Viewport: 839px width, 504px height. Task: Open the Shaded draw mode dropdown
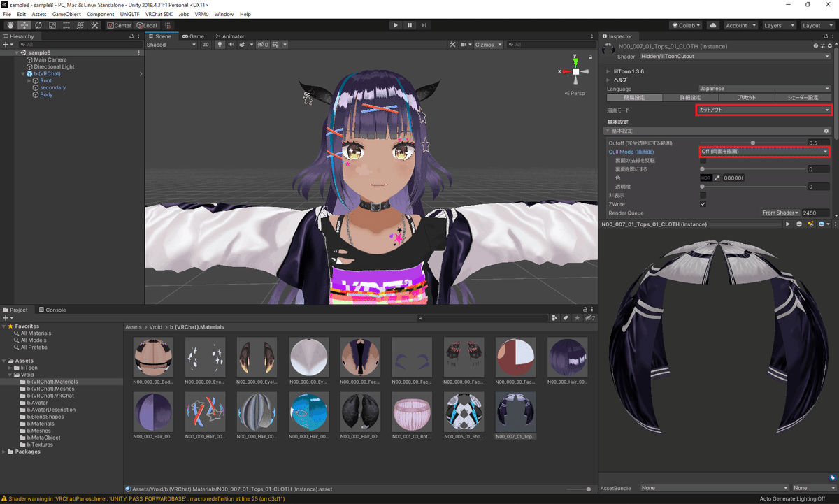coord(171,45)
